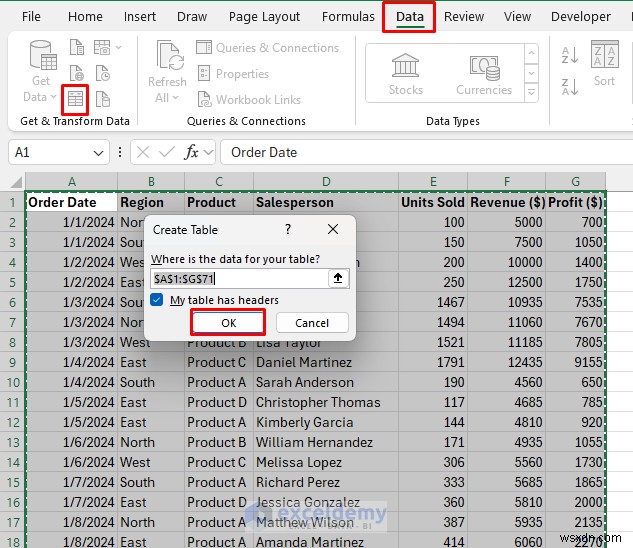Click units sold value 306
Image resolution: width=633 pixels, height=548 pixels.
coord(433,462)
